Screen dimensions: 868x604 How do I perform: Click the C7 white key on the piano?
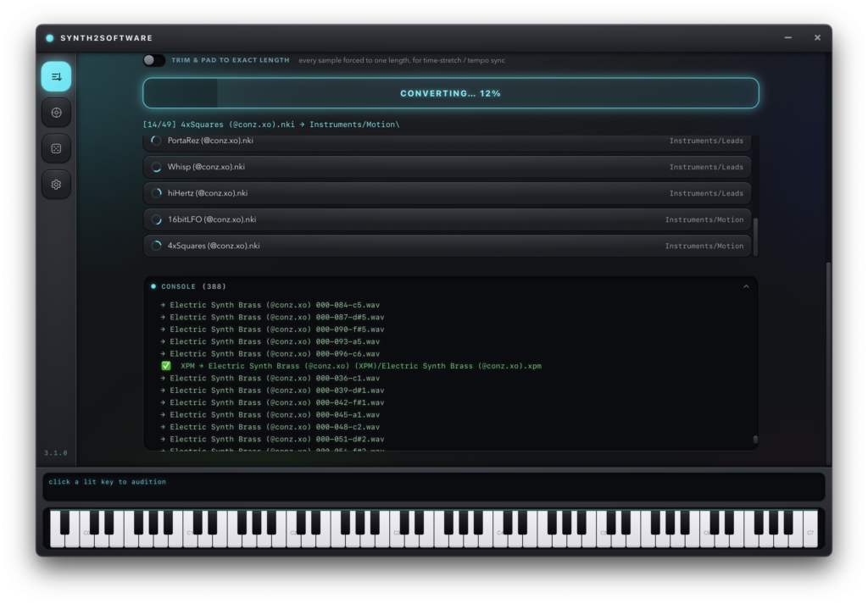pyautogui.click(x=810, y=529)
